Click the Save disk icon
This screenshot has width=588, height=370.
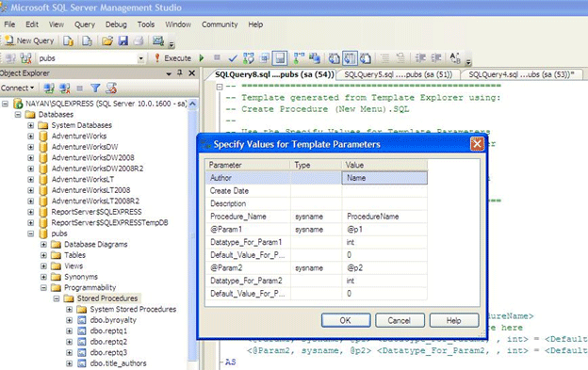[x=123, y=40]
